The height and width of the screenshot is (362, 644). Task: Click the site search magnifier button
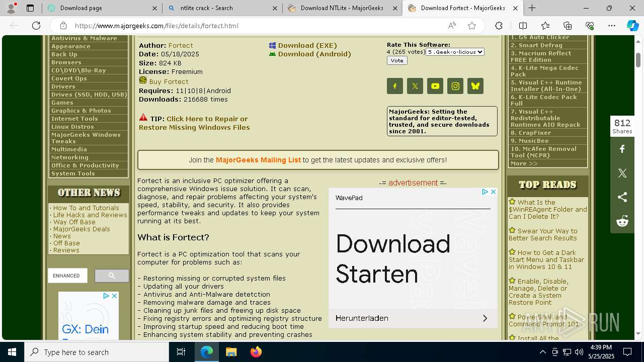click(x=112, y=276)
